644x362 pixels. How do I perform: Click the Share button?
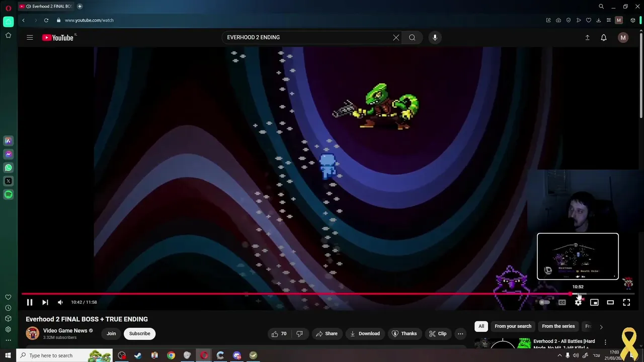pos(326,333)
